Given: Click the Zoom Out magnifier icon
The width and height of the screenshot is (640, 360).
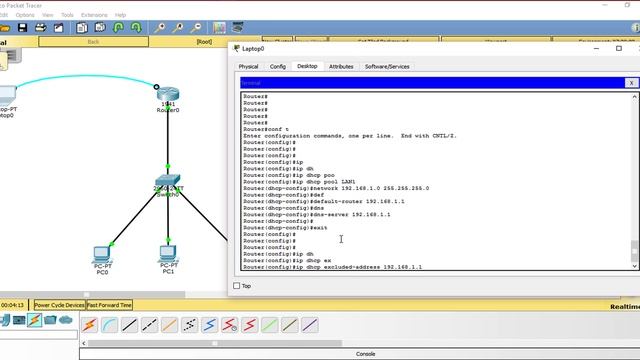Looking at the screenshot, I should point(196,28).
